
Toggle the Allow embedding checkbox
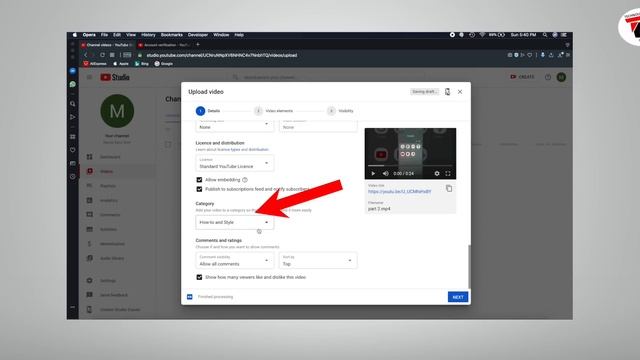point(199,180)
